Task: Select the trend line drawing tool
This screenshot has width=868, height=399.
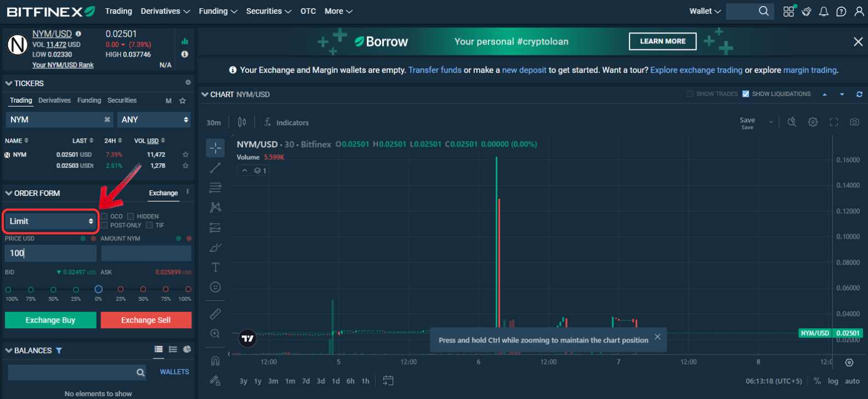Action: click(215, 167)
